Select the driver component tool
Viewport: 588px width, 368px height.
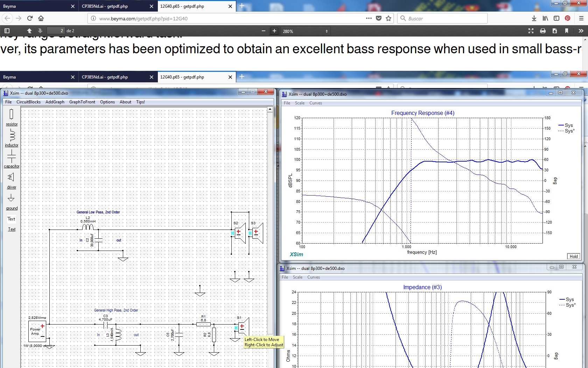pyautogui.click(x=12, y=180)
